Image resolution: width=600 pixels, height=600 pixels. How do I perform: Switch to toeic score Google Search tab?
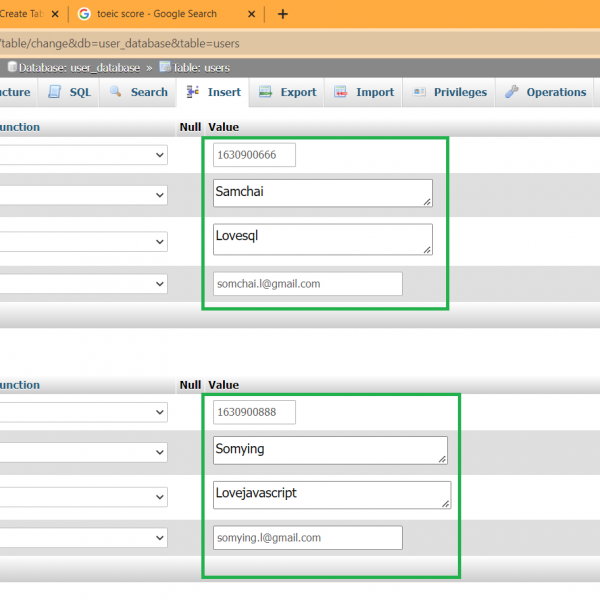pos(160,14)
